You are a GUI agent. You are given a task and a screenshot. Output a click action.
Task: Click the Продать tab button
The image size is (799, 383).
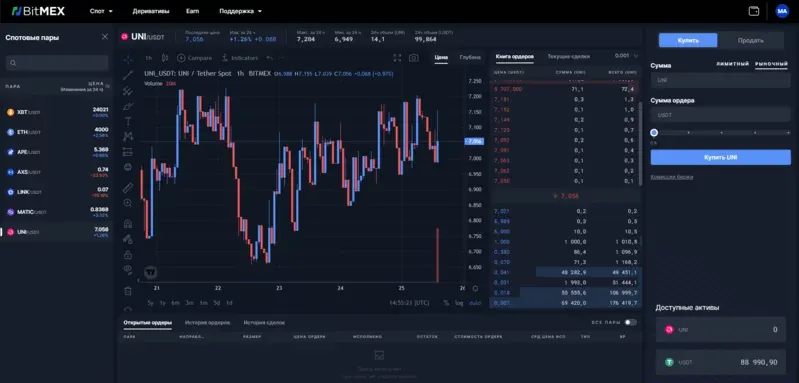(751, 40)
